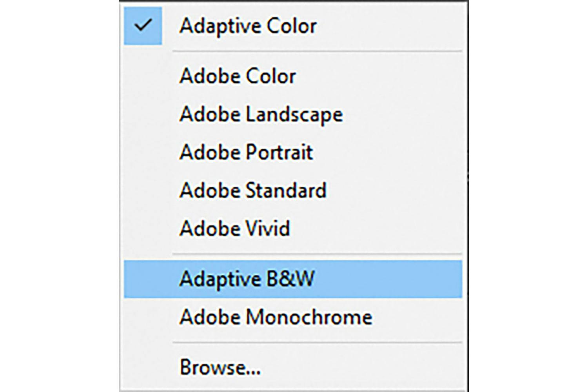The height and width of the screenshot is (392, 588).
Task: Open the Browse... profile option
Action: [220, 367]
